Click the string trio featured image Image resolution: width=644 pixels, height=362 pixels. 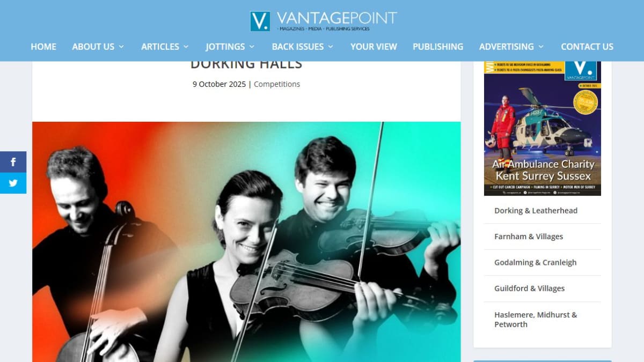246,242
